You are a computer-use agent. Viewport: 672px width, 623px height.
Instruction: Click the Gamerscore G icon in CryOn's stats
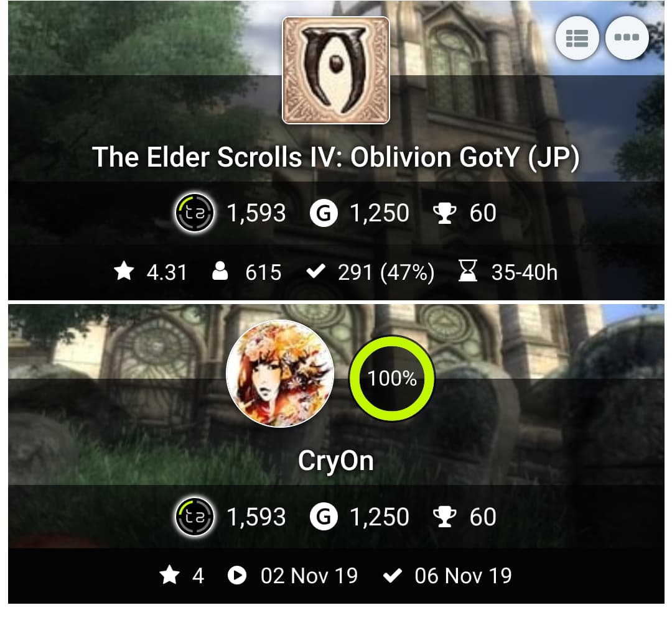pyautogui.click(x=324, y=517)
